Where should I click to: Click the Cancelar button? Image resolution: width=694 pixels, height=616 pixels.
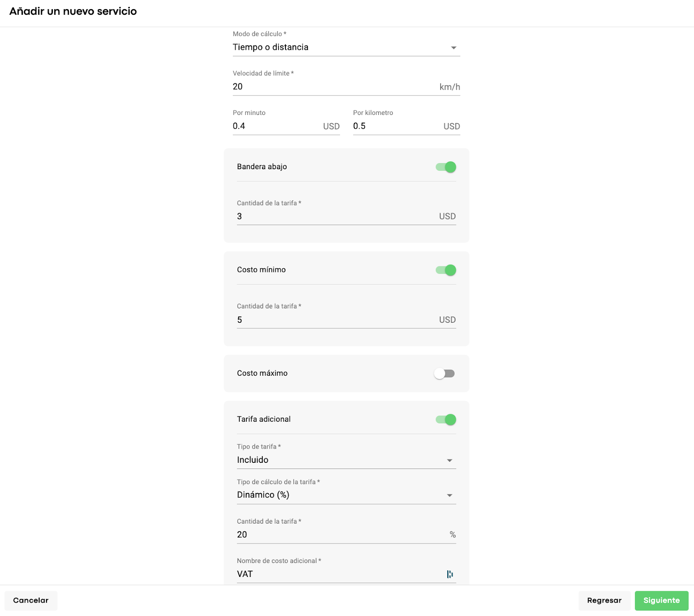point(31,600)
